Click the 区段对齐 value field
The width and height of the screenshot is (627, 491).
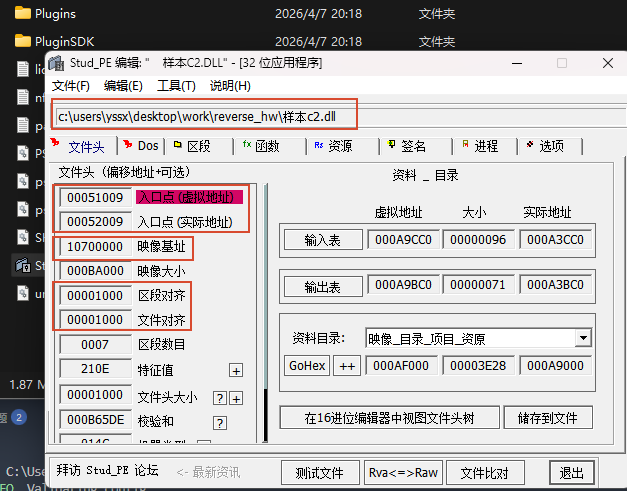[x=95, y=295]
